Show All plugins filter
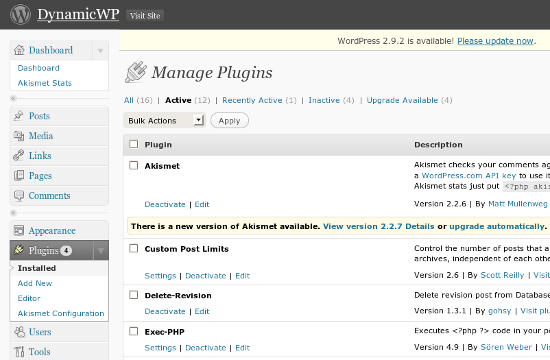The height and width of the screenshot is (360, 550). click(128, 100)
